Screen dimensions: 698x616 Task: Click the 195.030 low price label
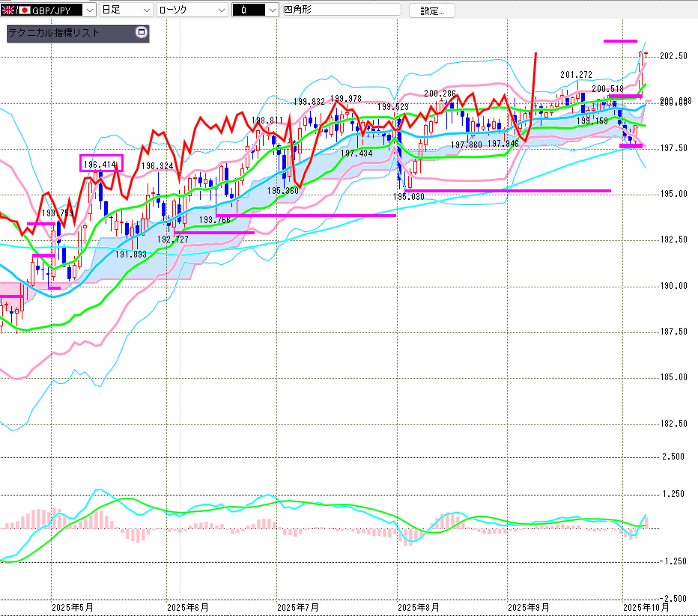408,196
